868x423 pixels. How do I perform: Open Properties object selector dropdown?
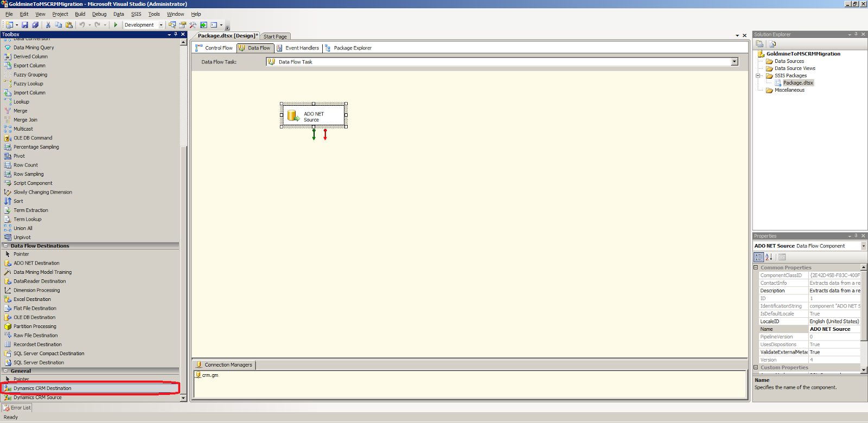click(864, 246)
